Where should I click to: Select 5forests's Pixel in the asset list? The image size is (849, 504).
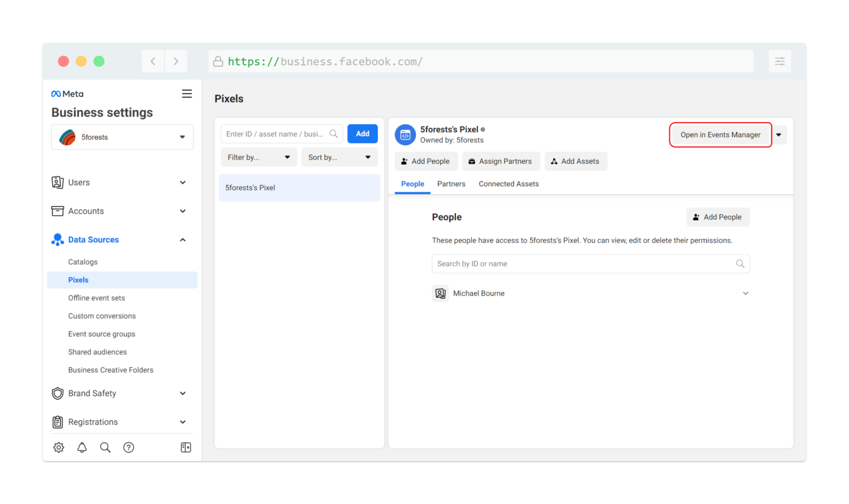[300, 188]
